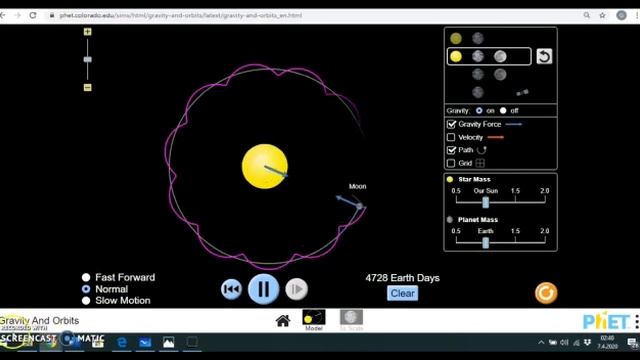
Task: Uncheck the Gravity Force checkbox
Action: (451, 124)
